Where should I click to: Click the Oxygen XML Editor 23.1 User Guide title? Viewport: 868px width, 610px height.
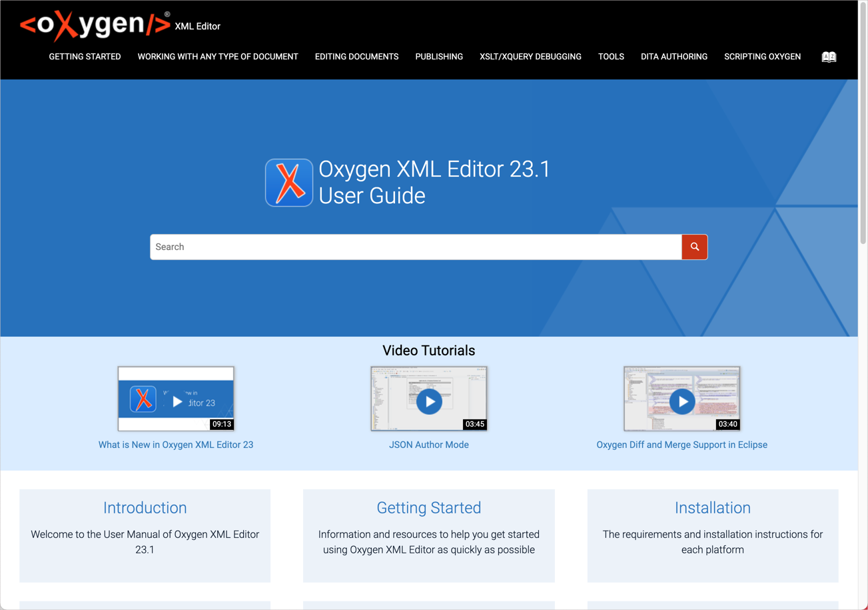tap(434, 182)
